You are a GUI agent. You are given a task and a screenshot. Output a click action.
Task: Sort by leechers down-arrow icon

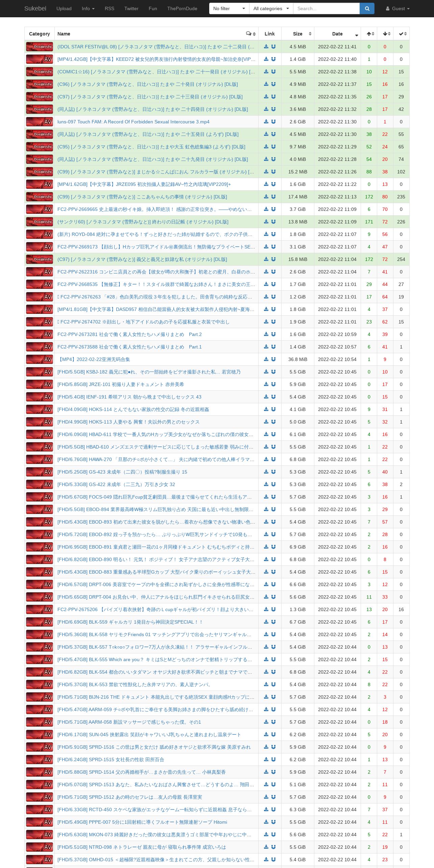click(x=385, y=33)
